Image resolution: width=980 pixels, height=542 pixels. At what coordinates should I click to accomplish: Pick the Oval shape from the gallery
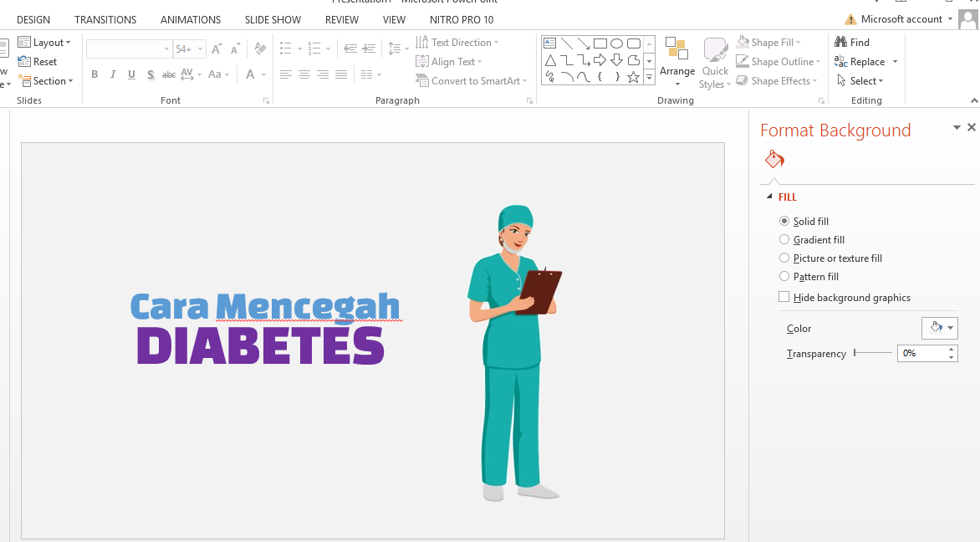coord(617,43)
